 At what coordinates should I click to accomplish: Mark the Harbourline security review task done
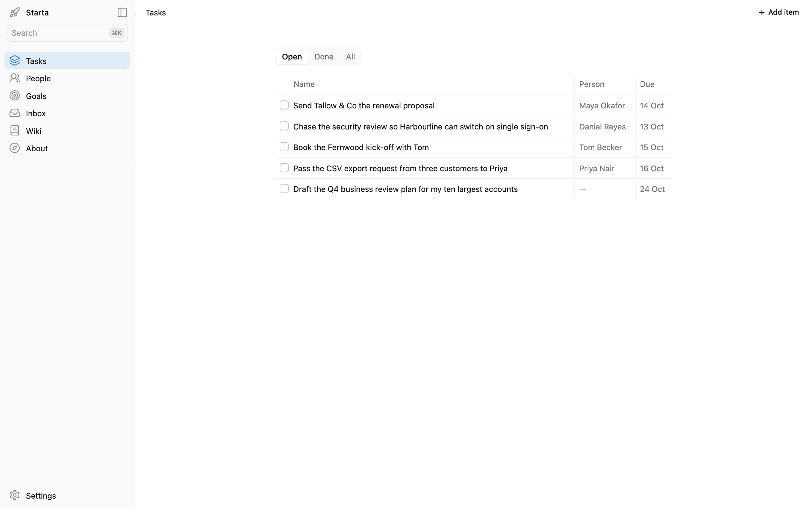pos(284,126)
